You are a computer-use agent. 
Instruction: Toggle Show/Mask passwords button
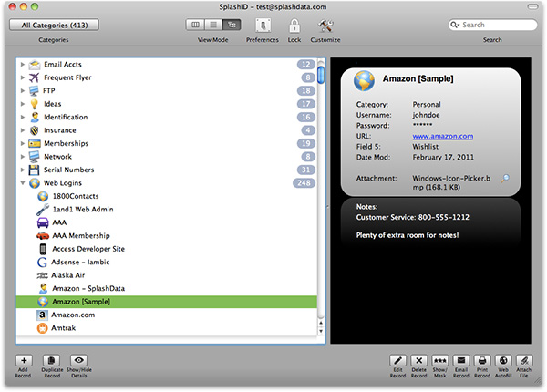440,360
